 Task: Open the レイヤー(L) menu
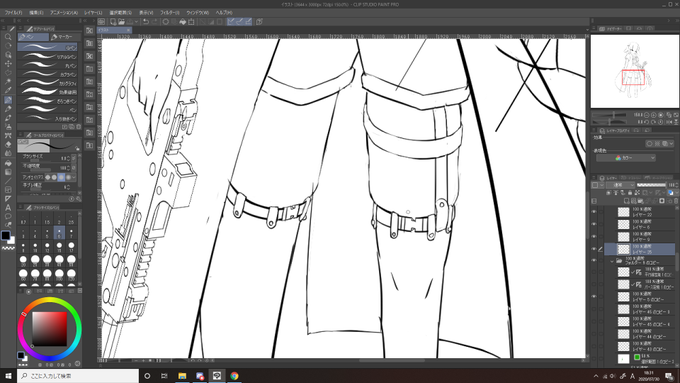click(93, 13)
